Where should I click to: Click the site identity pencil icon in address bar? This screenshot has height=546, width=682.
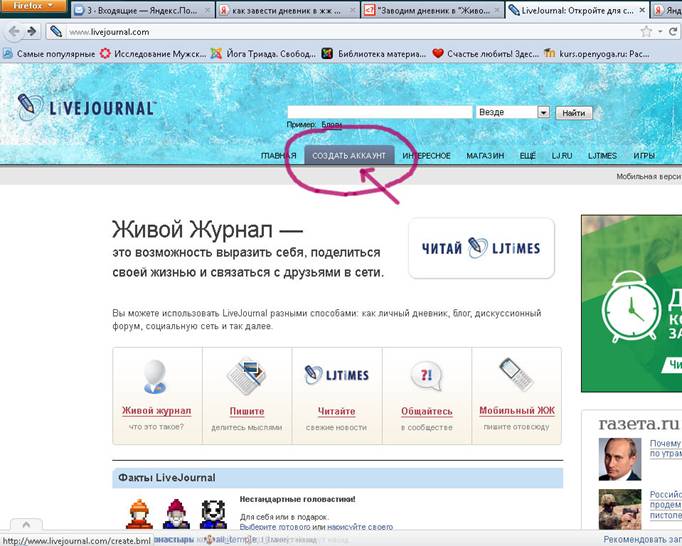(56, 31)
